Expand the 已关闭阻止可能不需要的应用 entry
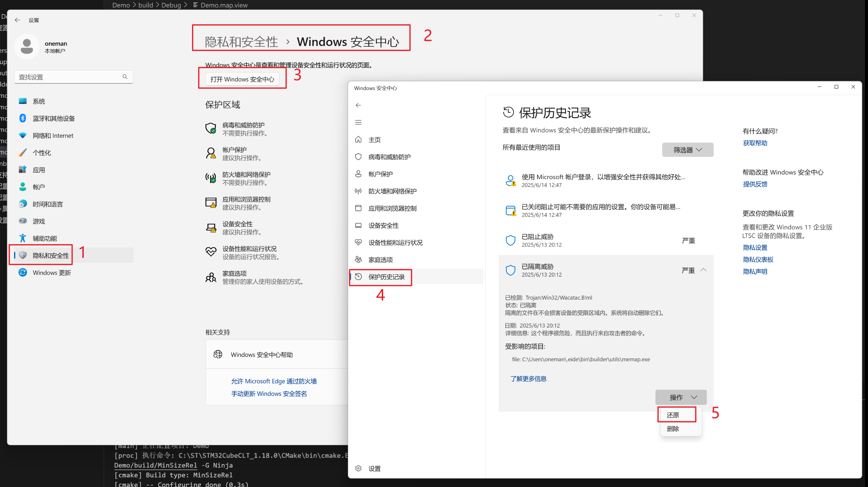This screenshot has width=868, height=487. (606, 210)
